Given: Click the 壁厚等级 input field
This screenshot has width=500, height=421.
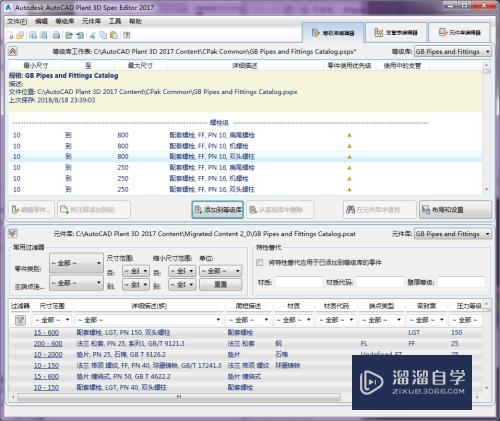Looking at the screenshot, I should click(461, 282).
